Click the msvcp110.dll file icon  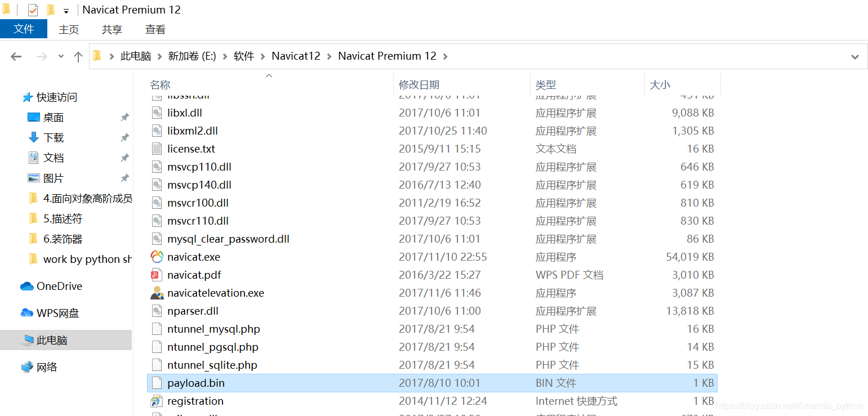point(157,167)
